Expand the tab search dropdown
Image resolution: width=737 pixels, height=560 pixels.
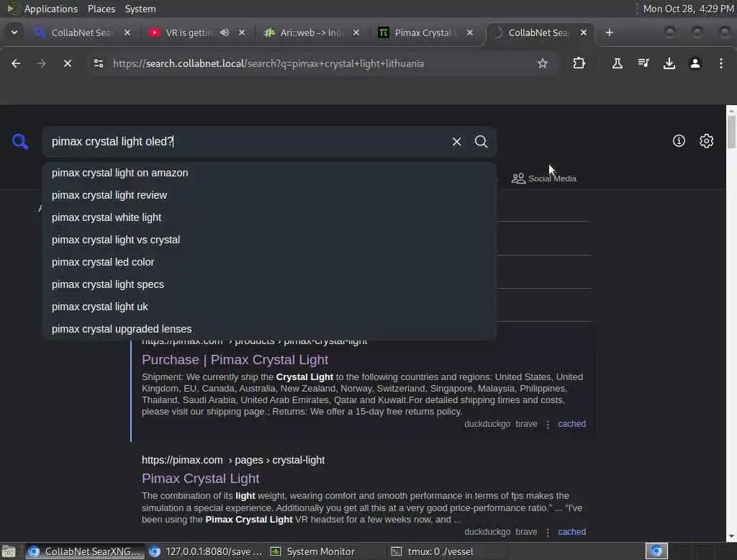14,32
